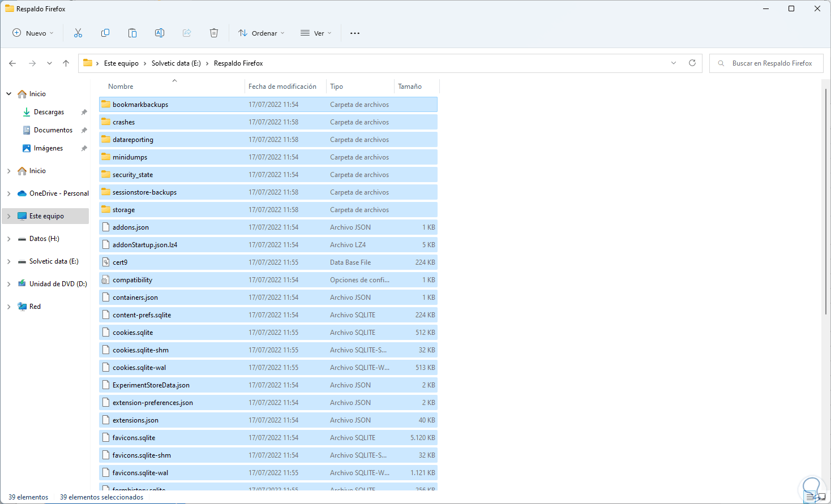Collapse the expanded Inicio tree node

(x=9, y=94)
